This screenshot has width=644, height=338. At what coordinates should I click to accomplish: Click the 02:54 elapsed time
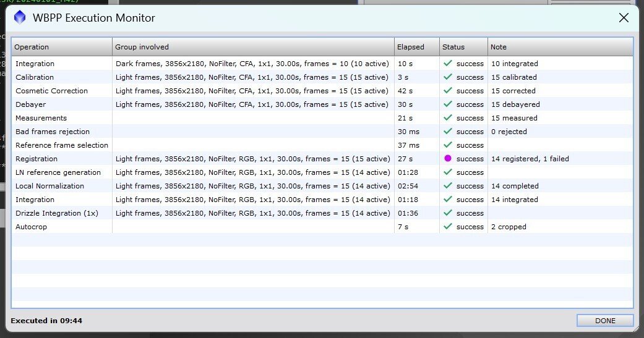pyautogui.click(x=408, y=186)
